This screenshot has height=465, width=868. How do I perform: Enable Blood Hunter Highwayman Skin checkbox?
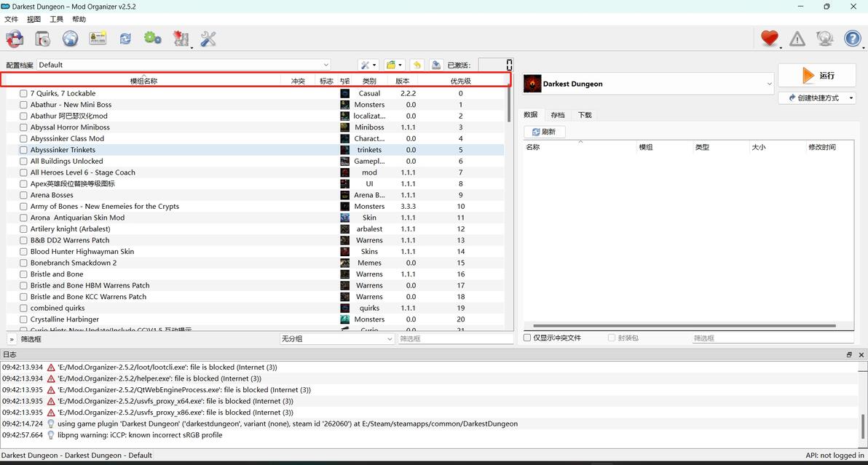(x=23, y=252)
